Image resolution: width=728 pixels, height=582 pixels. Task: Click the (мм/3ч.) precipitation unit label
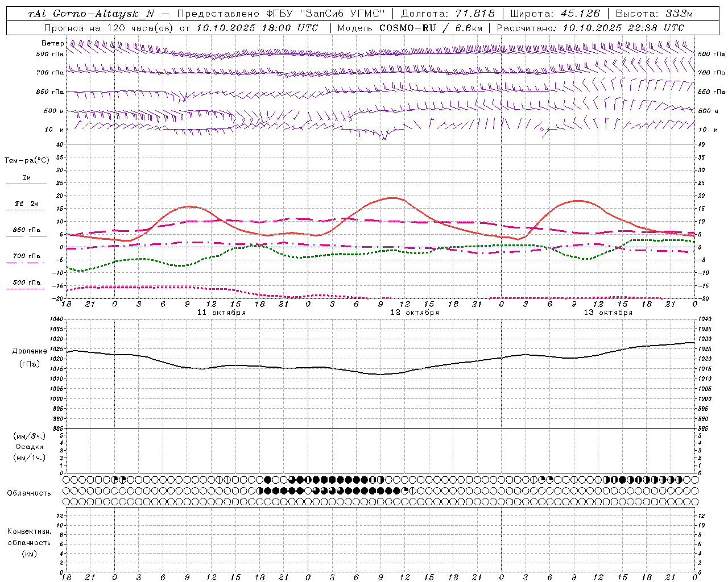pyautogui.click(x=30, y=436)
